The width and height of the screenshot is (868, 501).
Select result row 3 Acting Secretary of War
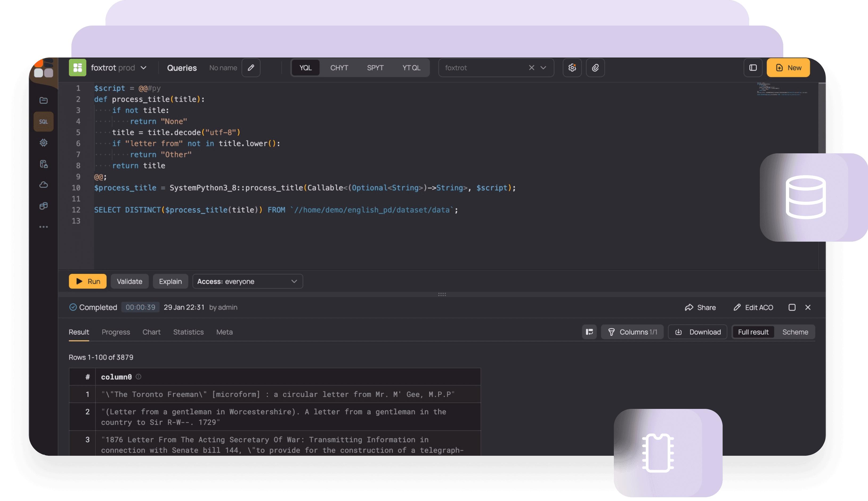tap(275, 444)
